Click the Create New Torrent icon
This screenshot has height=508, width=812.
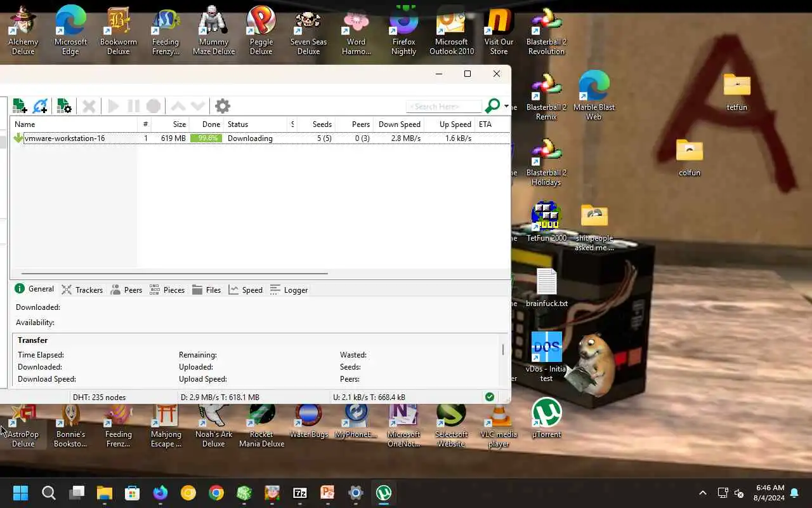point(63,106)
